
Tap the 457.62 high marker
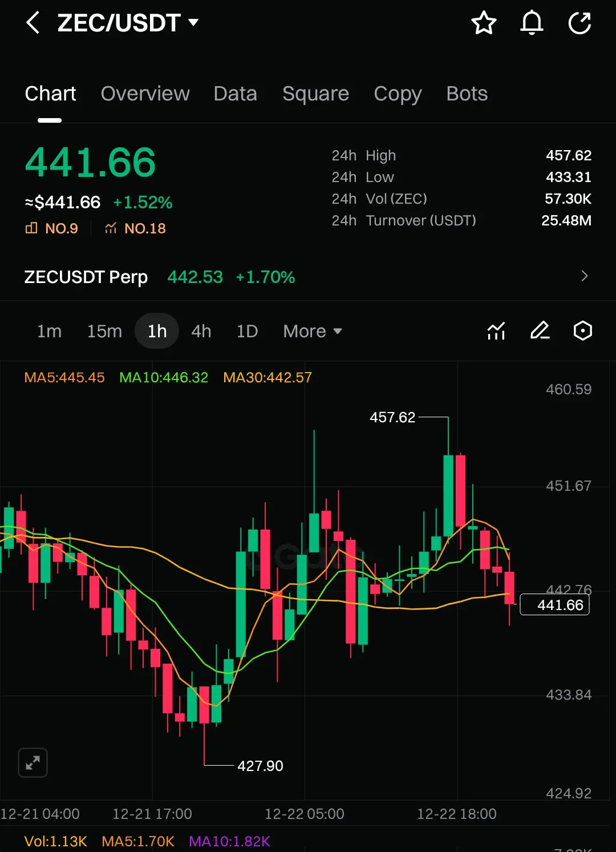(x=392, y=417)
